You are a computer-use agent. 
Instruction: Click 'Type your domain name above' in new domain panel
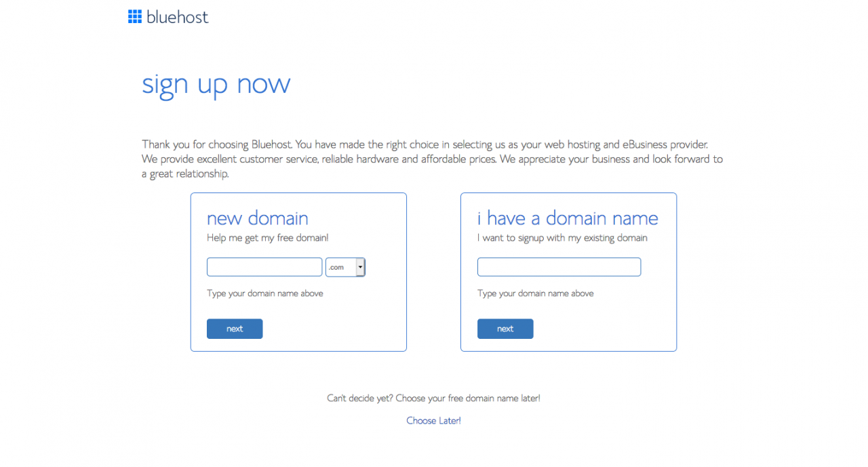tap(264, 293)
